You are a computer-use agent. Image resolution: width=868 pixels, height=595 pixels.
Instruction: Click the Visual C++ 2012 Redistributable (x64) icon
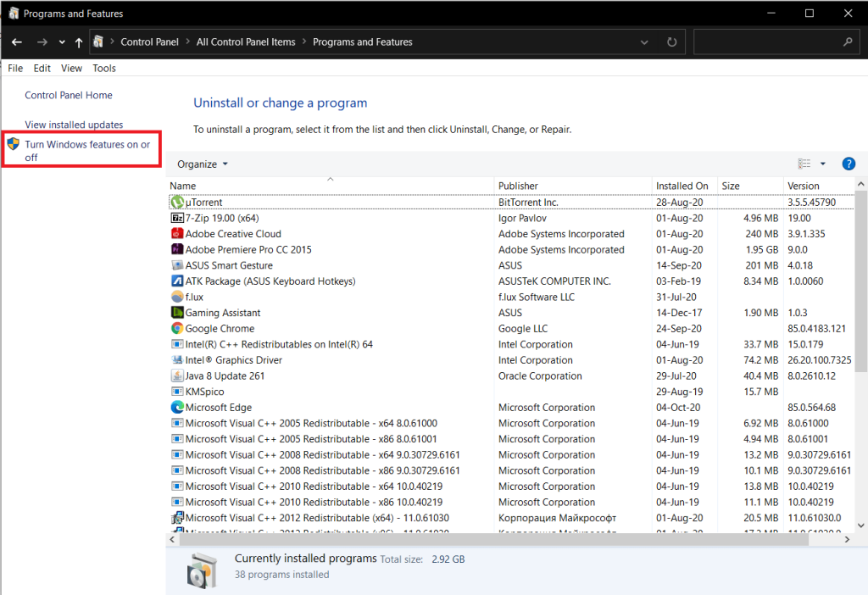tap(177, 518)
